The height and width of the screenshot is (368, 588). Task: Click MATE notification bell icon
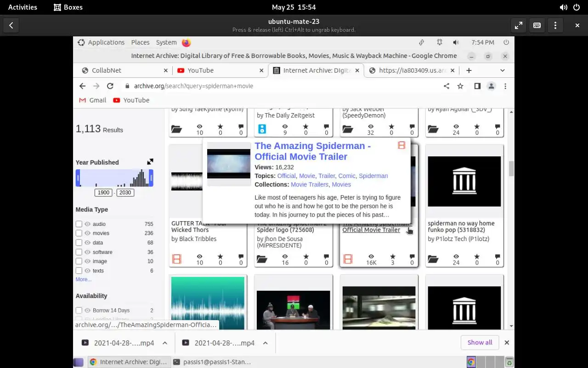click(440, 42)
